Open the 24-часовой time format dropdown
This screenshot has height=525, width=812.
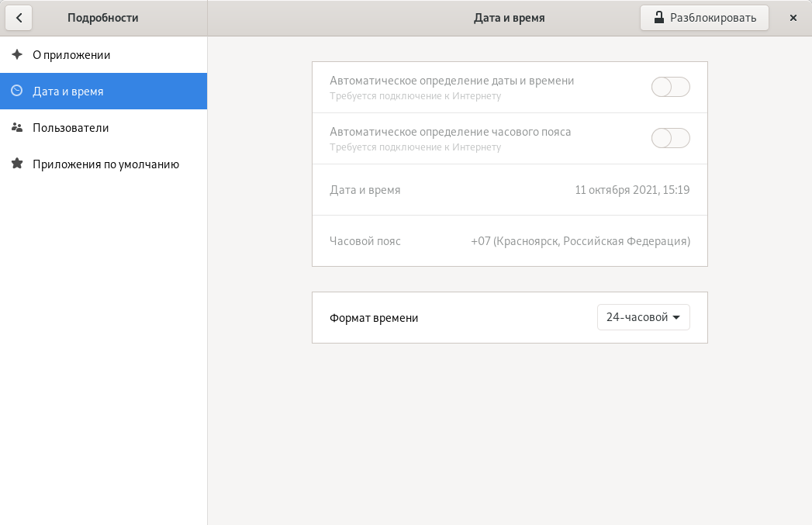pyautogui.click(x=643, y=317)
